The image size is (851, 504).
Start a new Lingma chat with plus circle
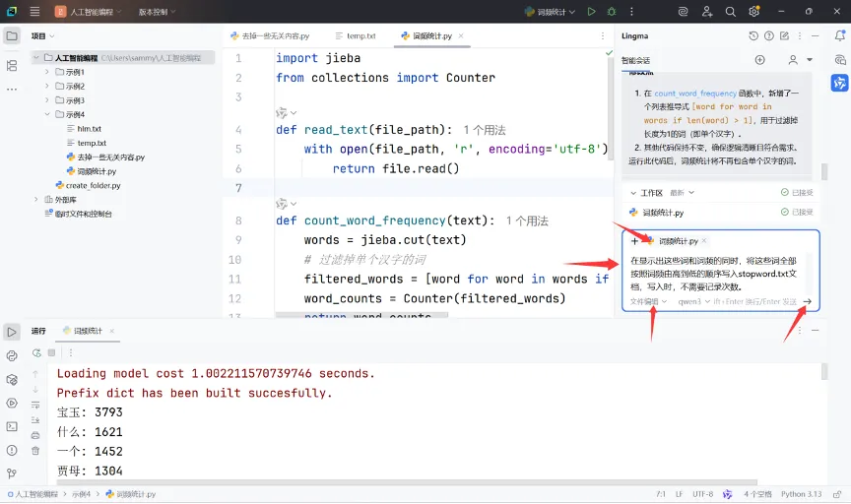pos(759,60)
